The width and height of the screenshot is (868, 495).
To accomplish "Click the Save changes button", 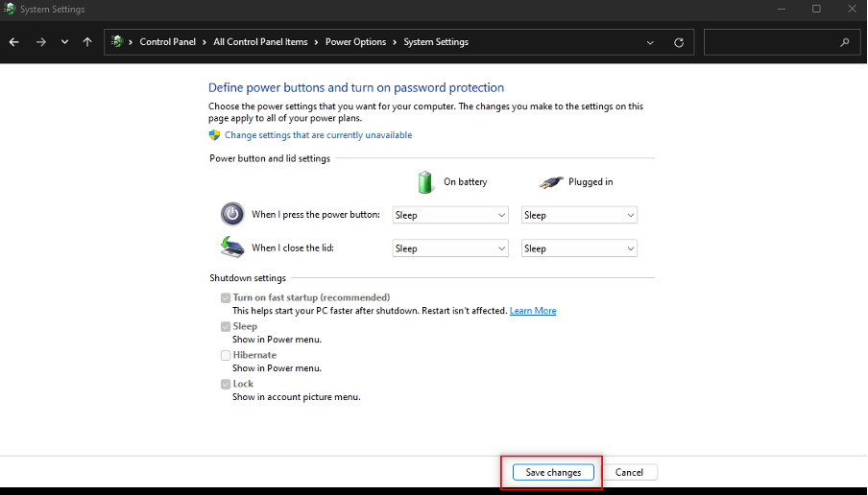I will tap(553, 472).
